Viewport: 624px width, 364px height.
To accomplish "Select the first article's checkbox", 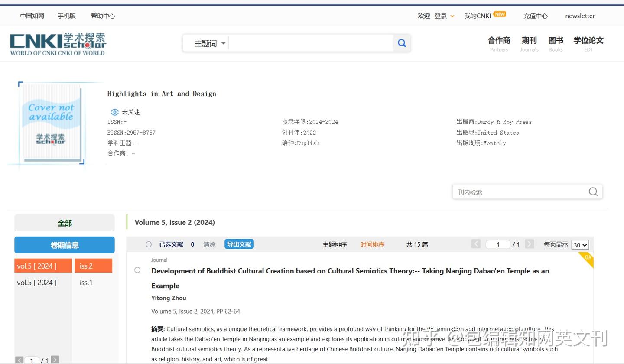I will [x=137, y=270].
